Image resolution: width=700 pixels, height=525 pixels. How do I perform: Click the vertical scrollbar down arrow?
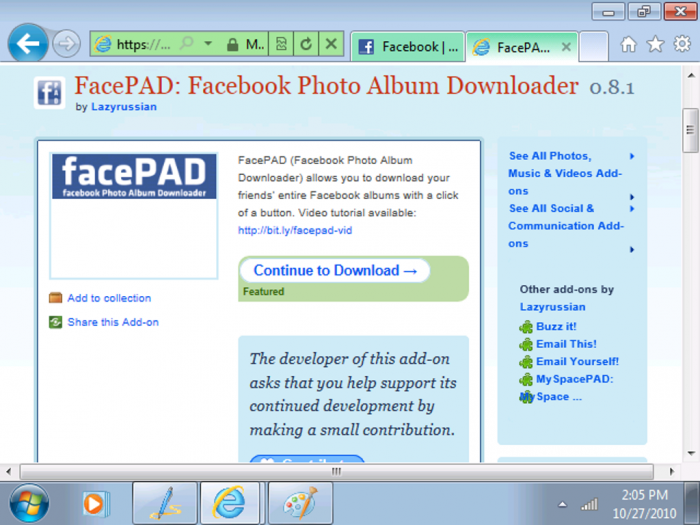[x=691, y=454]
